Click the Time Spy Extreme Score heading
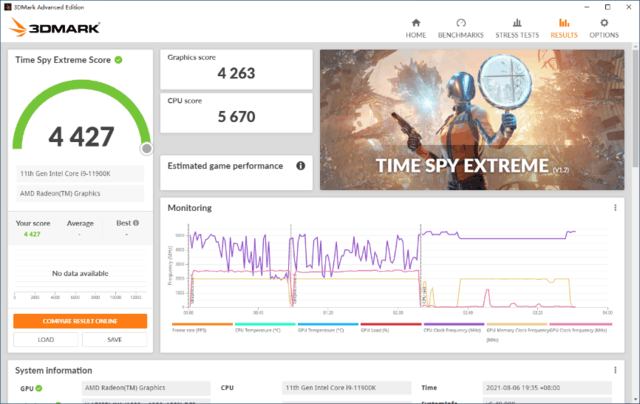640x404 pixels. tap(63, 60)
